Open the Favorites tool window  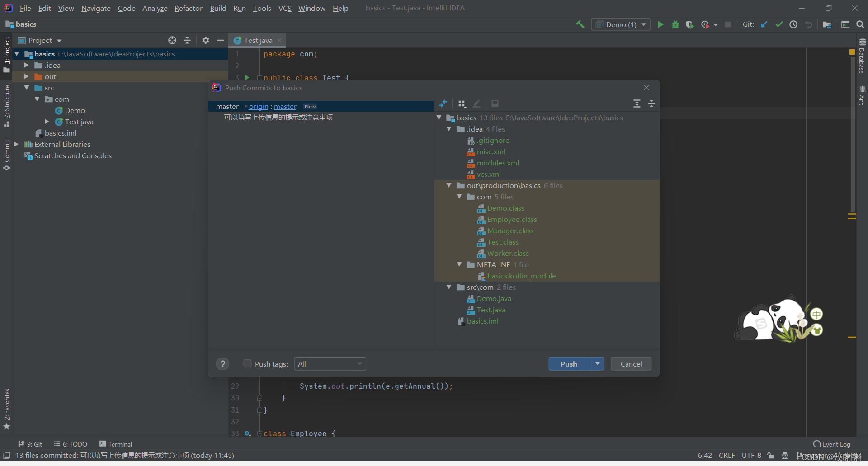point(6,409)
